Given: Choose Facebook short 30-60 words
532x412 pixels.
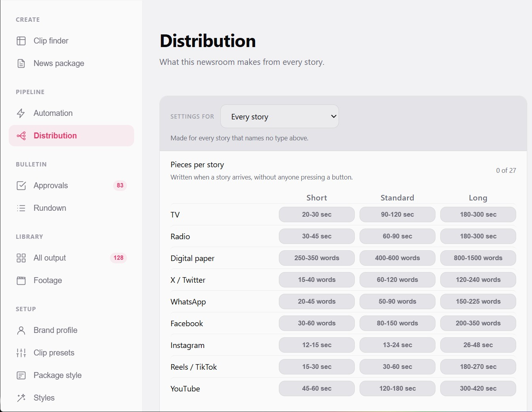Looking at the screenshot, I should [x=317, y=323].
